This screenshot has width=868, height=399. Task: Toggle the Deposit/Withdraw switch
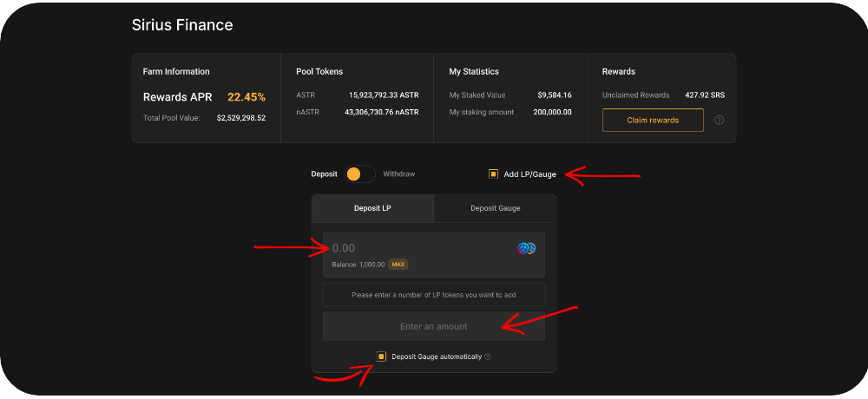click(359, 174)
